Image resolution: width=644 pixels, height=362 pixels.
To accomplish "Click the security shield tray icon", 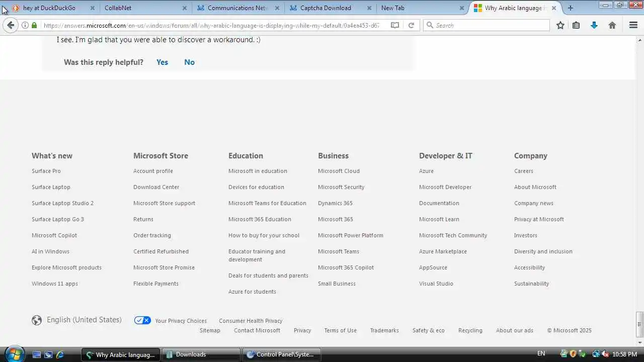I will click(573, 354).
